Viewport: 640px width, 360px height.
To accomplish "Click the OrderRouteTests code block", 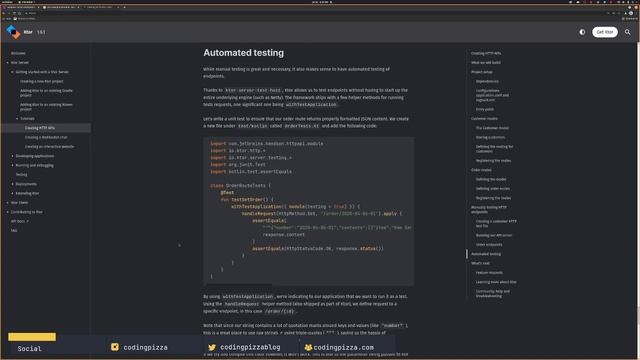I will click(x=308, y=211).
